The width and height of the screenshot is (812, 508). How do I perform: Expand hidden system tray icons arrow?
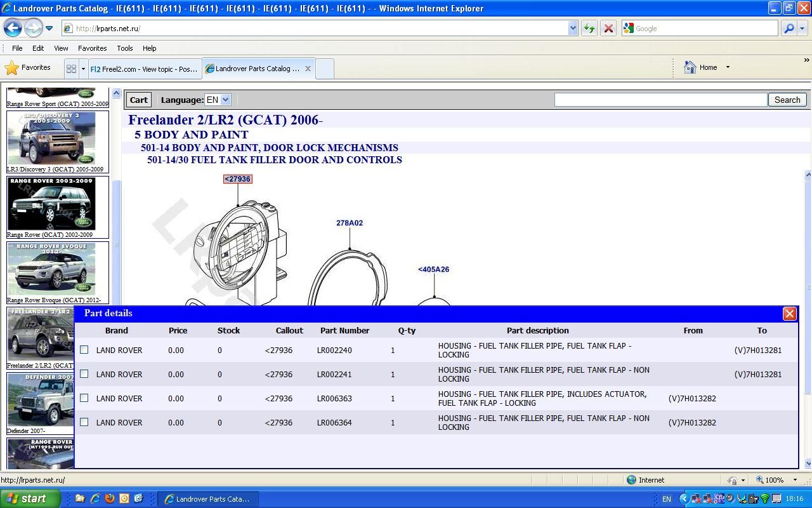684,499
